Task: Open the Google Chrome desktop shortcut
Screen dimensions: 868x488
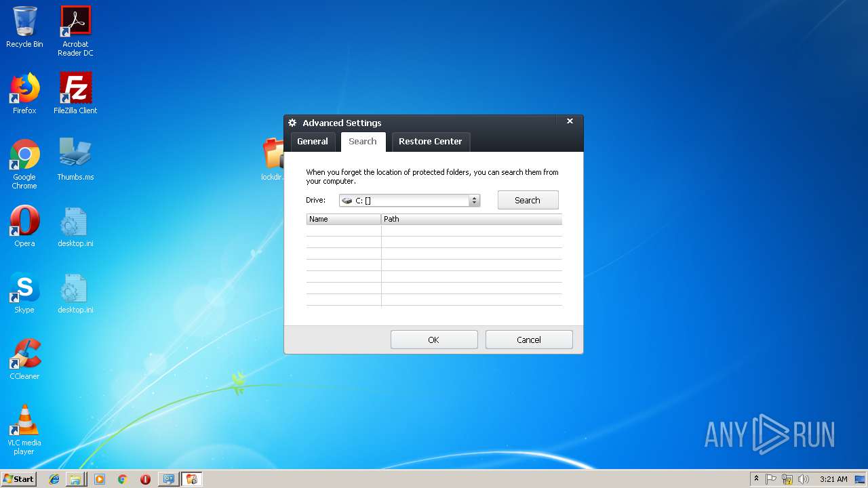Action: click(x=24, y=164)
